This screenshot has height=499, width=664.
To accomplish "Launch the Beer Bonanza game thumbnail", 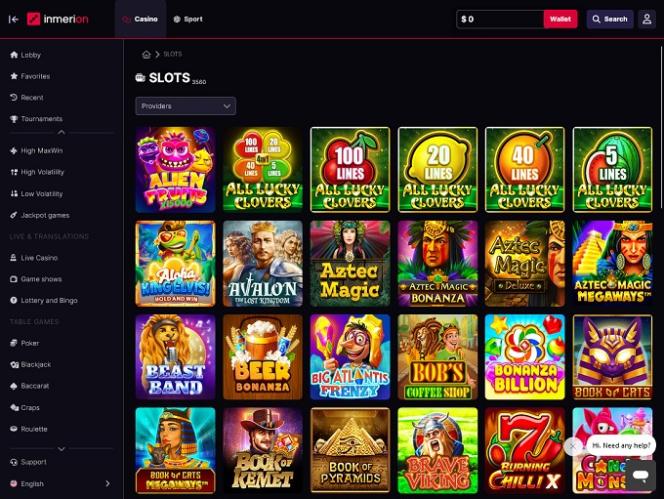I will coord(263,357).
